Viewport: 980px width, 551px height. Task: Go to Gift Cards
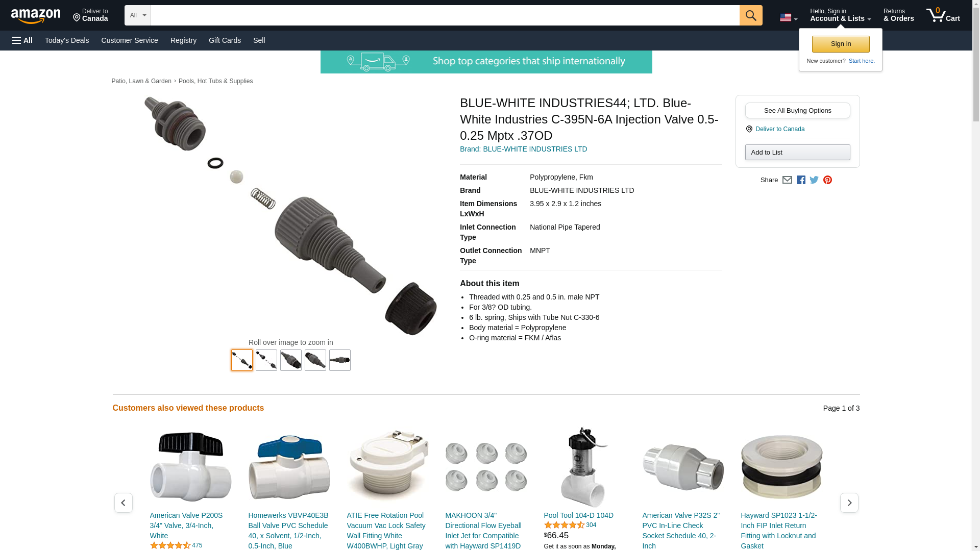point(225,40)
